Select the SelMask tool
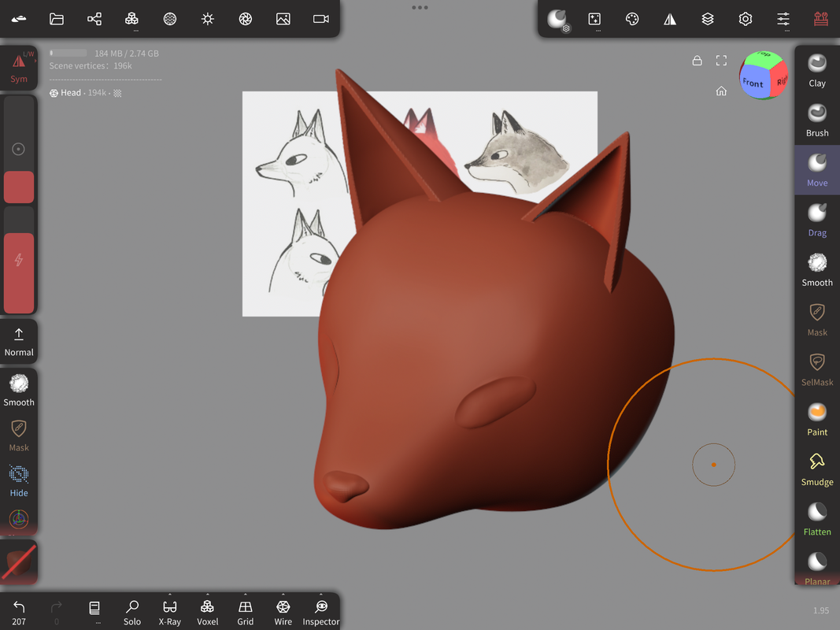 tap(817, 369)
